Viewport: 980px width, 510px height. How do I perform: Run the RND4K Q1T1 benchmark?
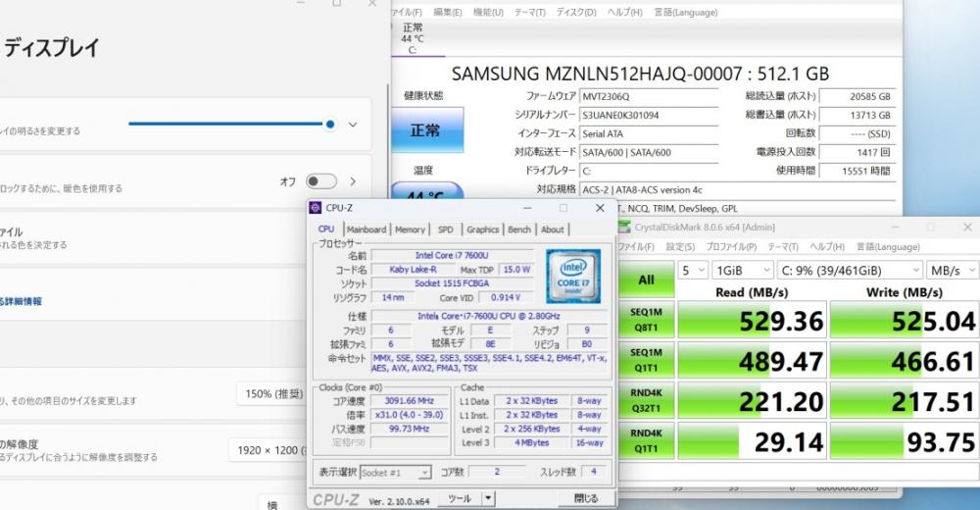coord(646,440)
